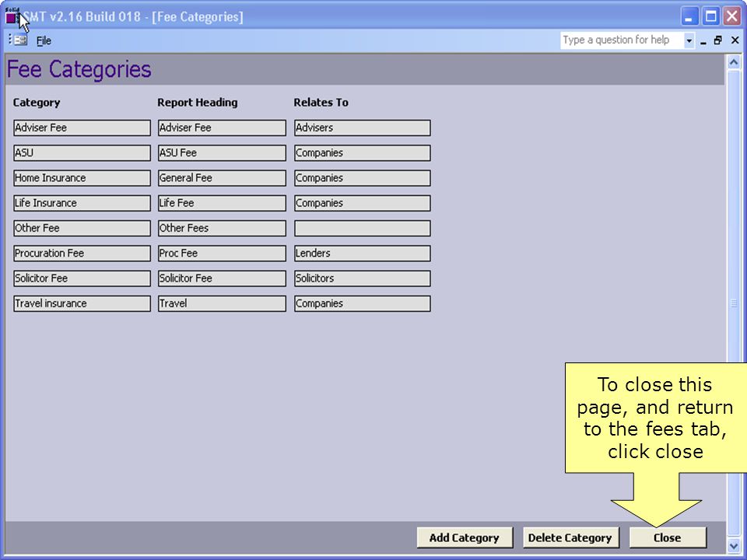Click the 'Other Fees' report heading field

point(222,228)
